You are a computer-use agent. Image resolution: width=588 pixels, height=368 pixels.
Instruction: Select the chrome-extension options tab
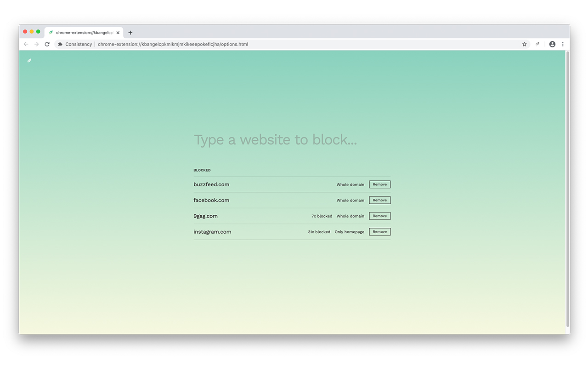point(84,33)
